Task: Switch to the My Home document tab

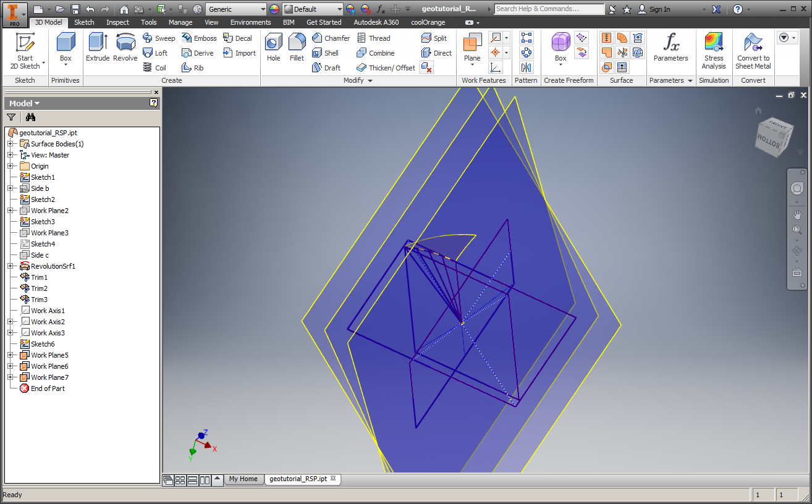Action: pos(243,479)
